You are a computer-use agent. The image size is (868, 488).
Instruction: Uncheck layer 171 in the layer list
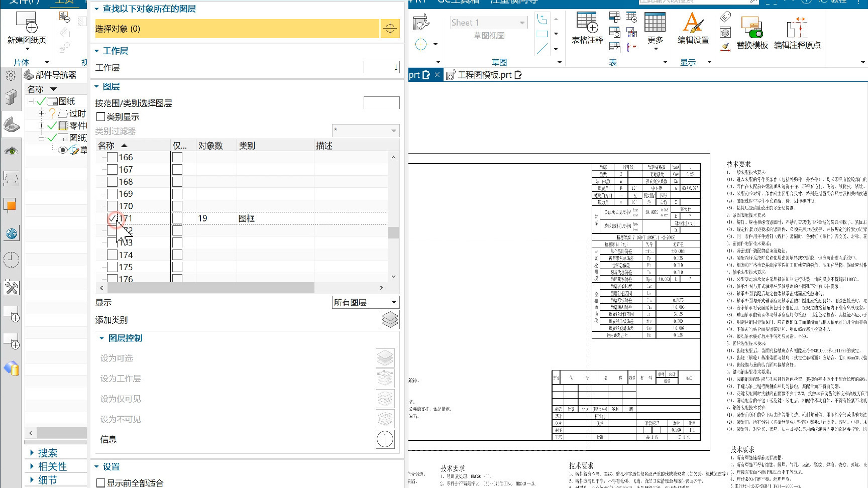[112, 218]
